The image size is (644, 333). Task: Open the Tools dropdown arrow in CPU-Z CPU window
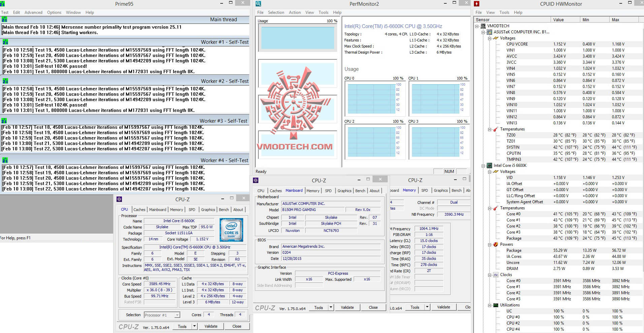pos(194,326)
